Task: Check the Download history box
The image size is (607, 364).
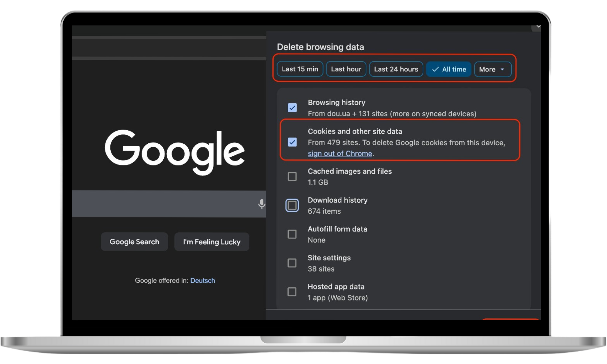Action: point(292,205)
